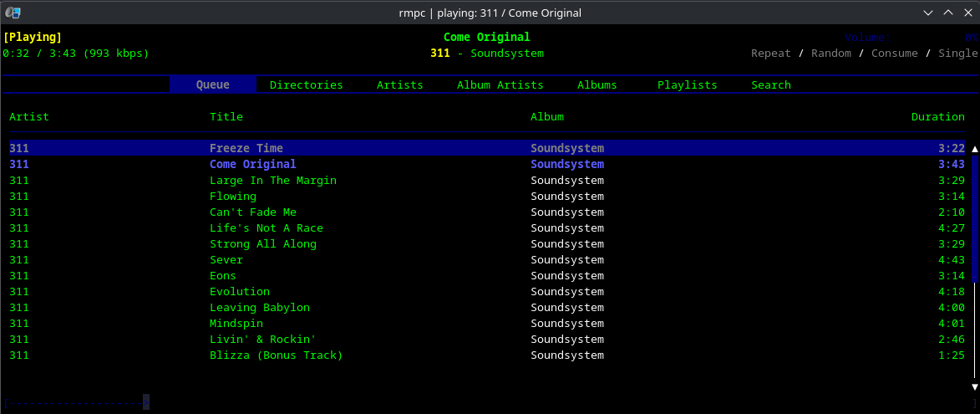Click the 4:00 duration of Leaving Babylon
This screenshot has height=414, width=980.
click(952, 308)
